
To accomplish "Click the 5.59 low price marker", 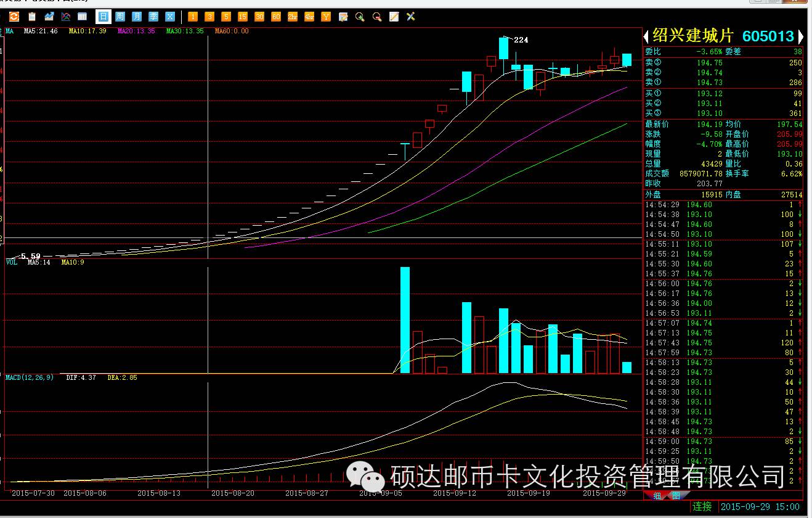I will (31, 255).
